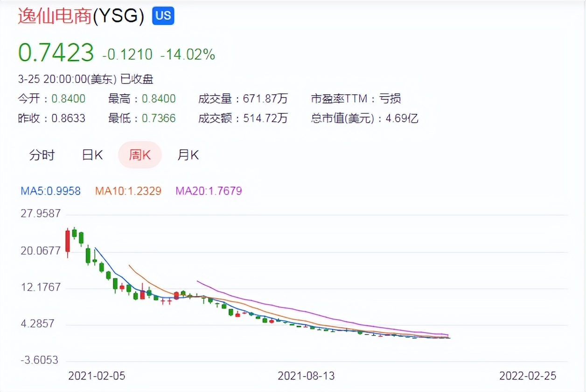Click the MA10:1.2329 legend label
The image size is (586, 392).
coord(128,191)
